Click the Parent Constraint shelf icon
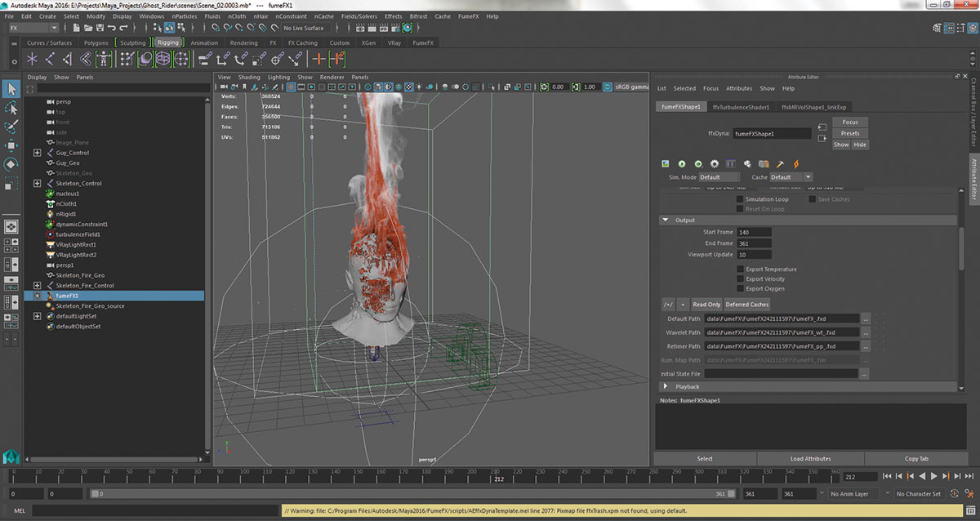The width and height of the screenshot is (980, 521). tap(204, 59)
